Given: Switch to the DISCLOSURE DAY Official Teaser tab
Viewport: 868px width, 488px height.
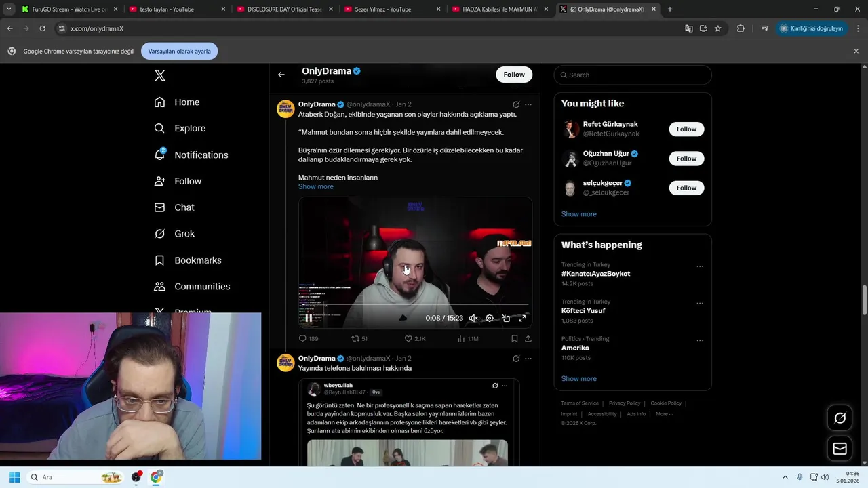Looking at the screenshot, I should tap(284, 9).
